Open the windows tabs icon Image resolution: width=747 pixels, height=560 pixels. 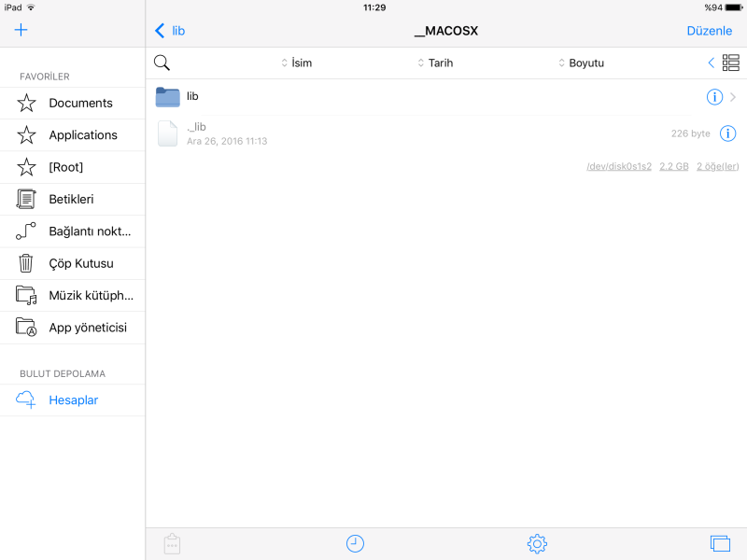click(719, 543)
